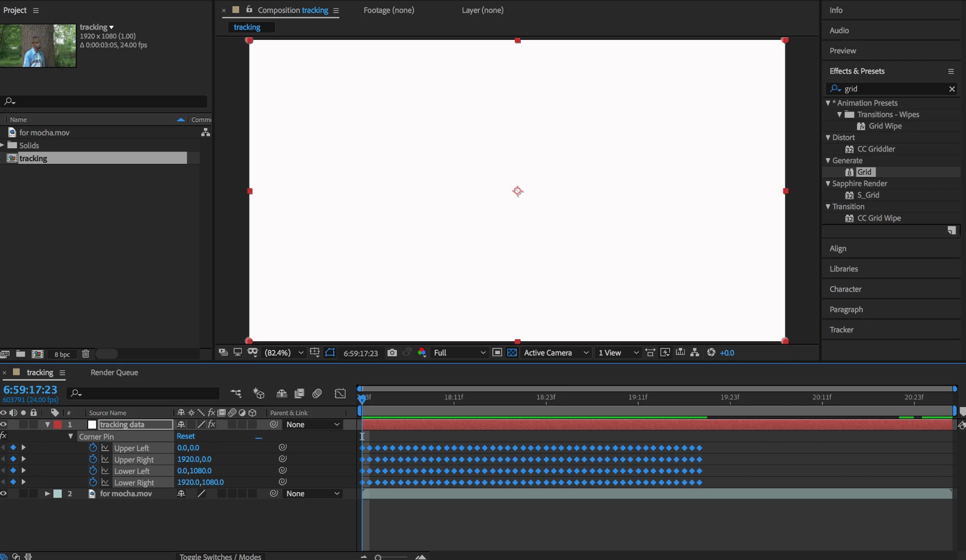
Task: Switch to the Render Queue tab
Action: tap(114, 372)
